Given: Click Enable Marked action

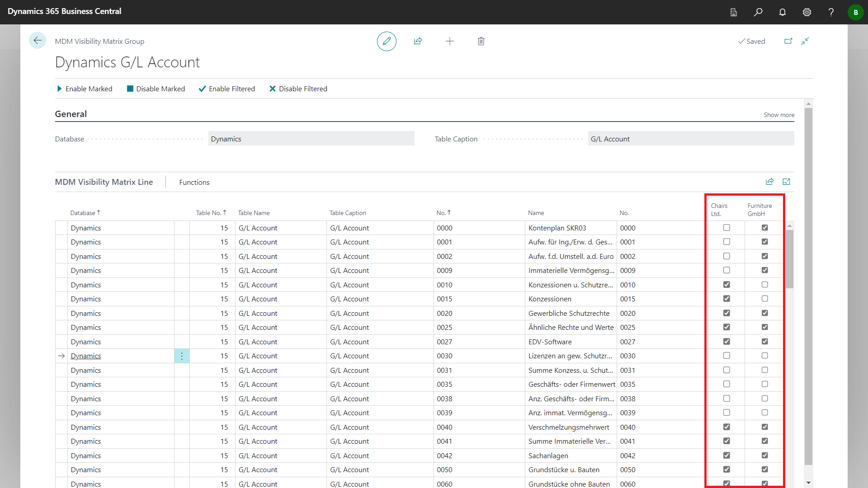Looking at the screenshot, I should (85, 89).
